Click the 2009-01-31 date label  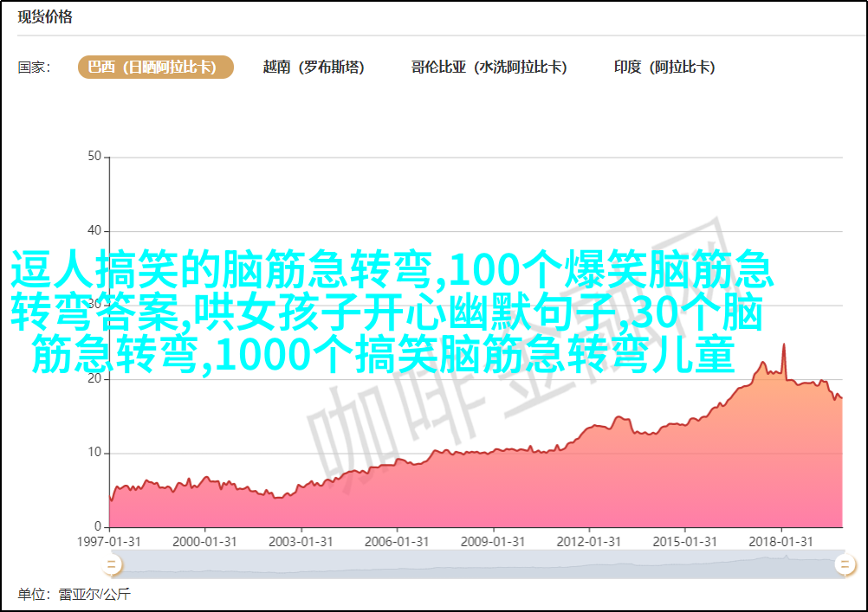(494, 541)
